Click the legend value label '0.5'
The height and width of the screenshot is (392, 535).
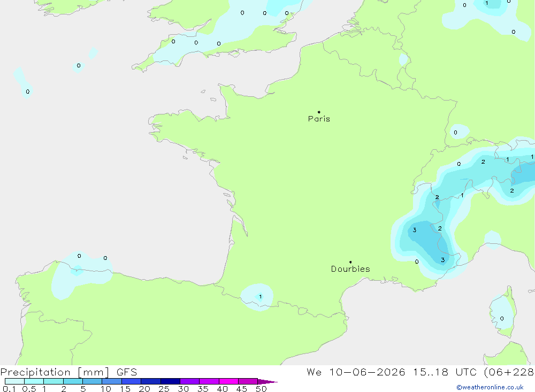[29, 389]
